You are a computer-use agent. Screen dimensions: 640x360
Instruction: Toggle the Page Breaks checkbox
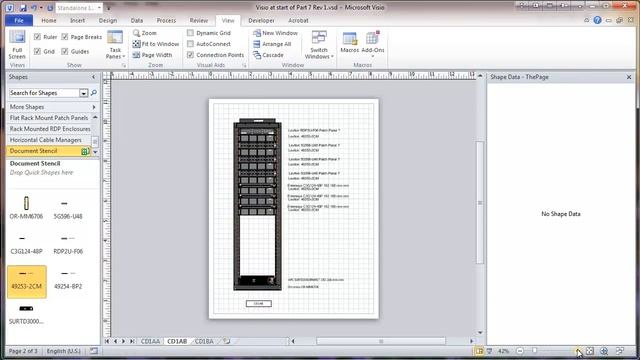point(65,37)
